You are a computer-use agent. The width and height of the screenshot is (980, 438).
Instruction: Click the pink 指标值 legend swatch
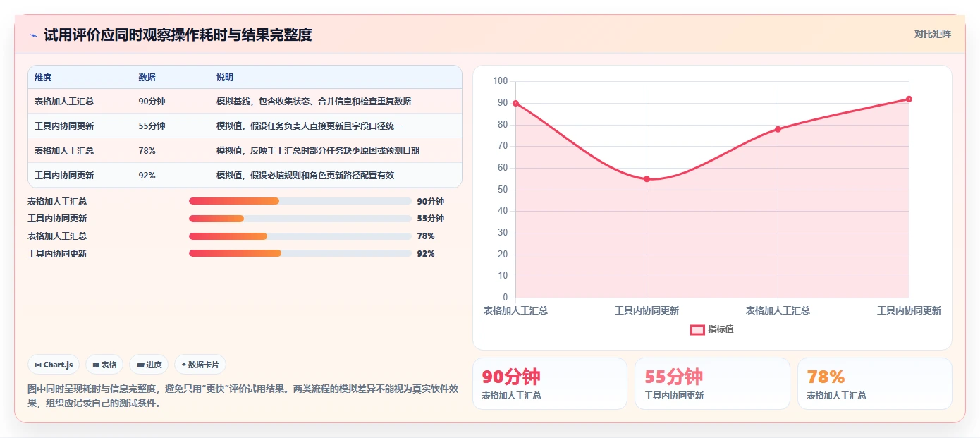[x=697, y=329]
